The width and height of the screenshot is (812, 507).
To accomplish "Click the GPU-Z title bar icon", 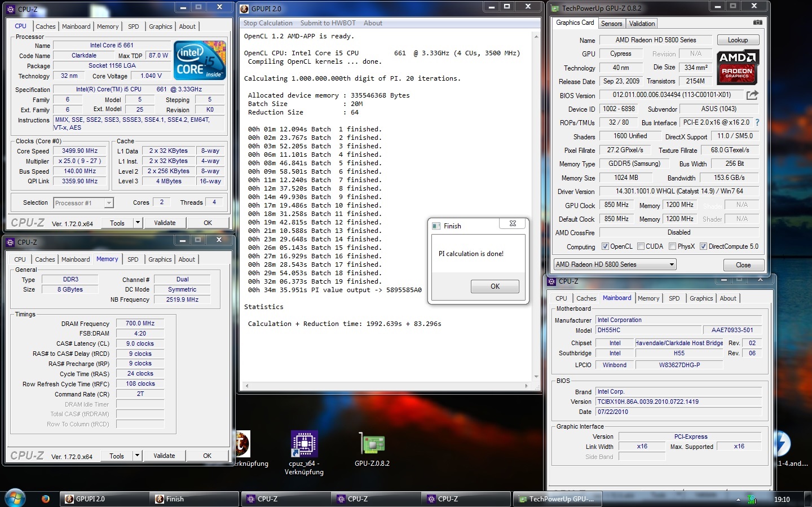I will click(555, 8).
